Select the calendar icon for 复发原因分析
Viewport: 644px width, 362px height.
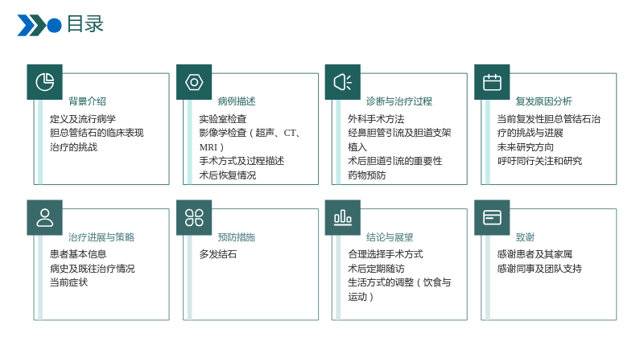tap(492, 82)
